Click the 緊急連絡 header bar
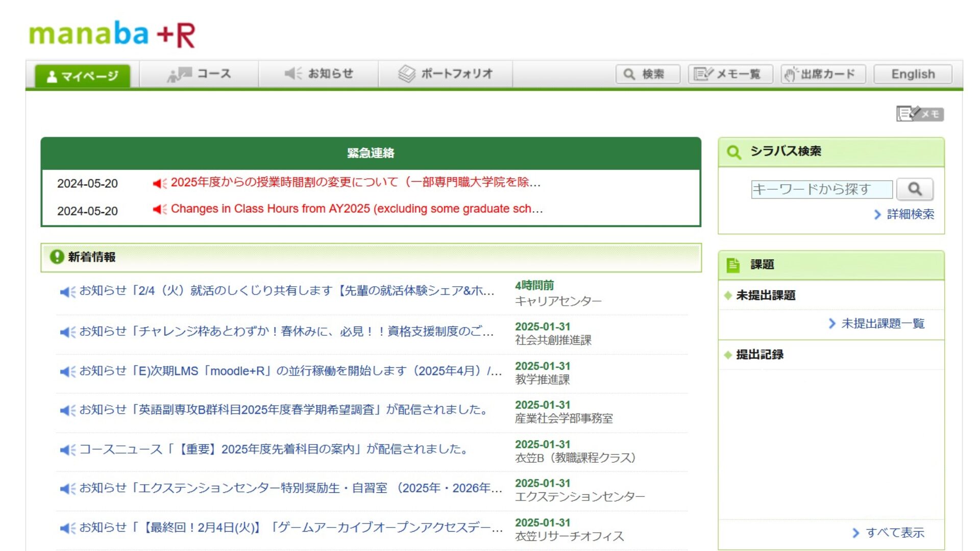The height and width of the screenshot is (551, 980). tap(371, 153)
